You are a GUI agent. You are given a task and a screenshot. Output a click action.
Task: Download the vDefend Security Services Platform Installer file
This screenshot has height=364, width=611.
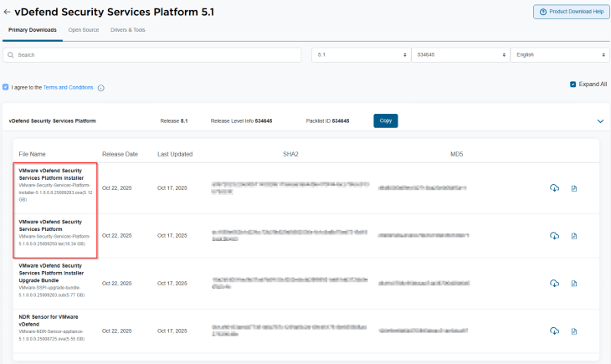(x=554, y=188)
